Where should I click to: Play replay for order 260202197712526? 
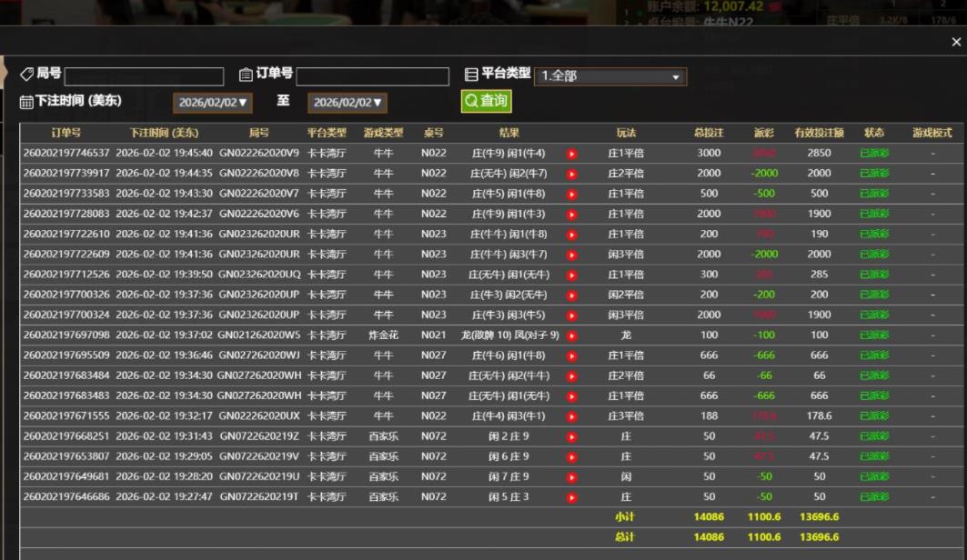571,275
